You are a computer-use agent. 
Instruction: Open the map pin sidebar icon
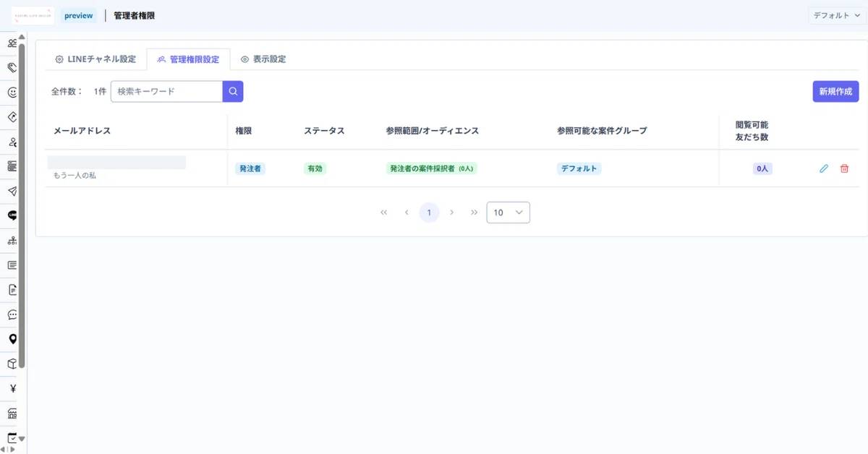click(12, 339)
